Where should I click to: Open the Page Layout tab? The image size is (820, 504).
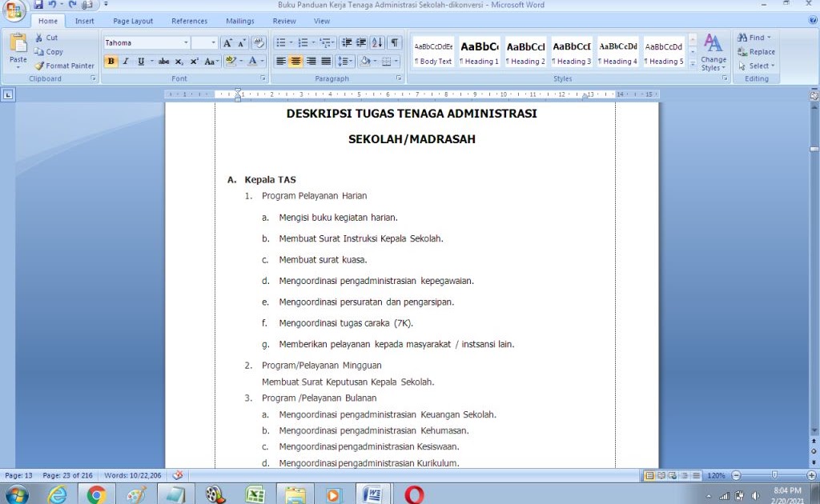pyautogui.click(x=133, y=21)
